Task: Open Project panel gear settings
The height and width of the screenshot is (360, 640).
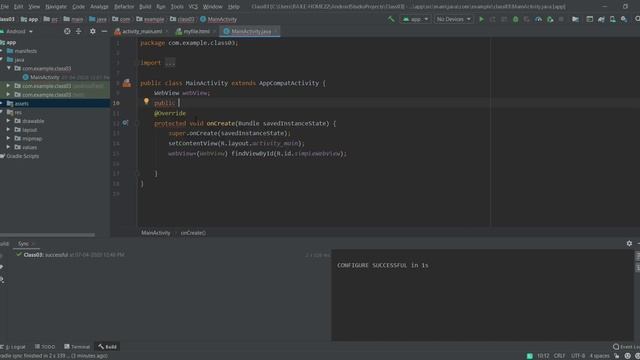Action: [93, 31]
